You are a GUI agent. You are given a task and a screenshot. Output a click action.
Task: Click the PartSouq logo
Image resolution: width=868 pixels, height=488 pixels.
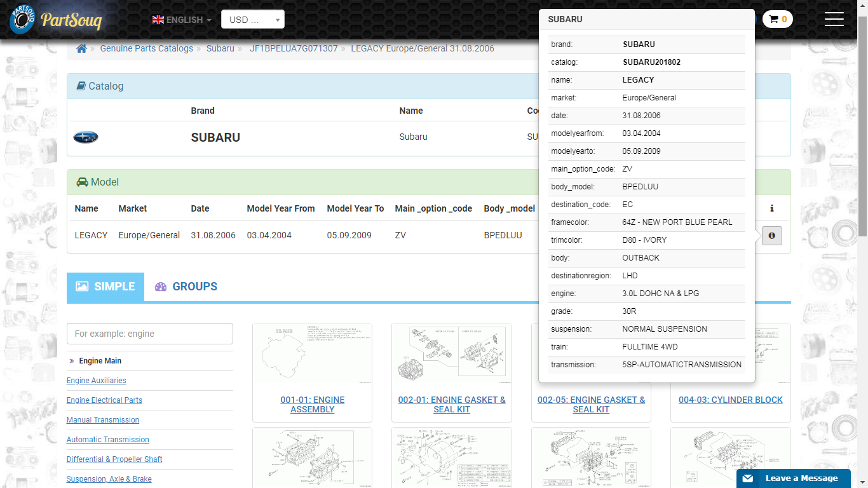[56, 20]
